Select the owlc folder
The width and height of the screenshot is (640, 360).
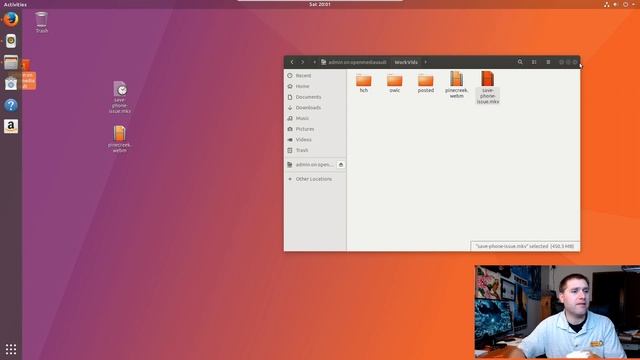pyautogui.click(x=395, y=83)
